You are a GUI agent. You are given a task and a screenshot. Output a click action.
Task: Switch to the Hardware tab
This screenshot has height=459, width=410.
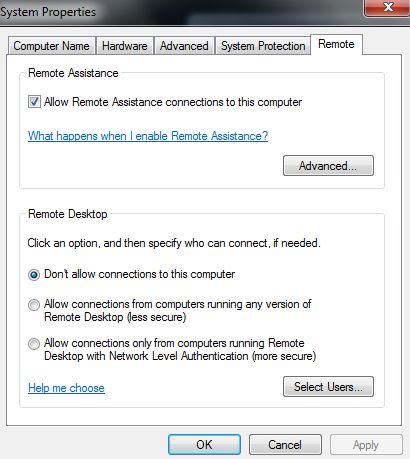click(x=125, y=46)
